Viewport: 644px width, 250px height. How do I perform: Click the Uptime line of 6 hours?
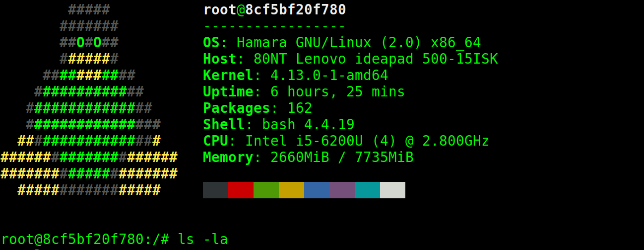(x=304, y=92)
